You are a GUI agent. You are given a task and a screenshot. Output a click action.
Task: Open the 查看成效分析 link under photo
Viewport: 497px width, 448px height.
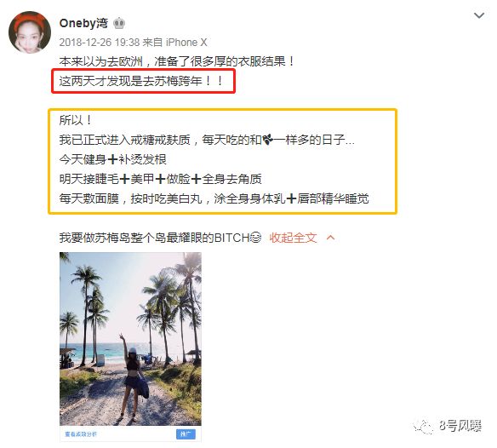click(81, 434)
